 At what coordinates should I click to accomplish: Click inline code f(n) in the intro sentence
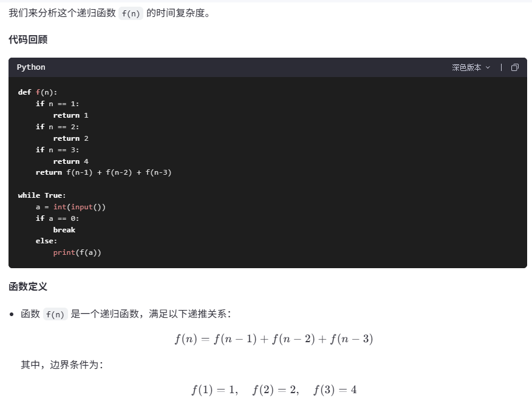pos(131,13)
